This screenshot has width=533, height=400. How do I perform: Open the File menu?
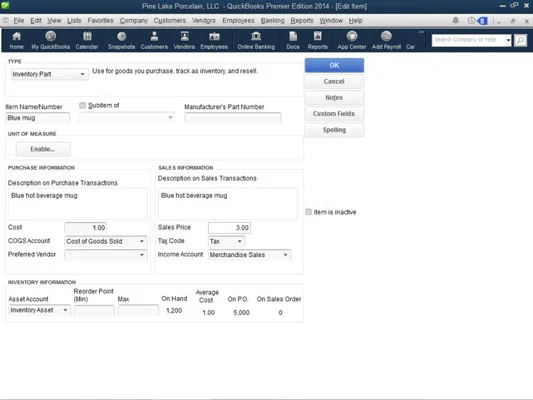point(19,21)
